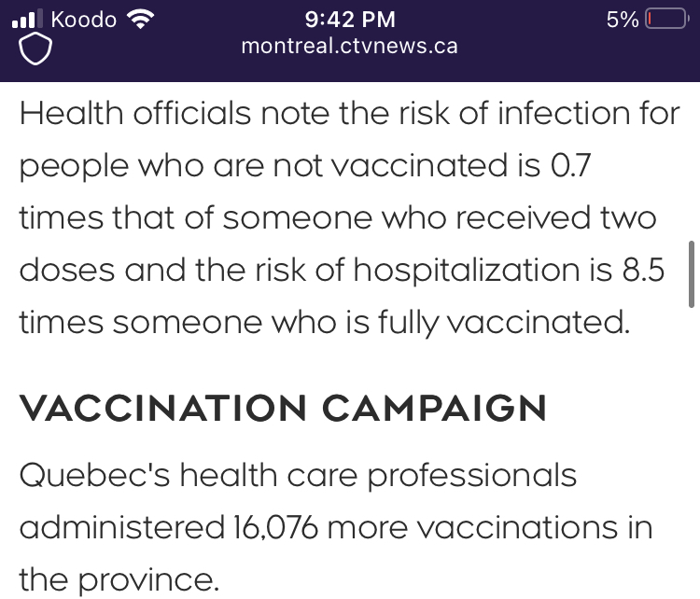
Task: Tap the 5% battery percentage
Action: click(623, 20)
